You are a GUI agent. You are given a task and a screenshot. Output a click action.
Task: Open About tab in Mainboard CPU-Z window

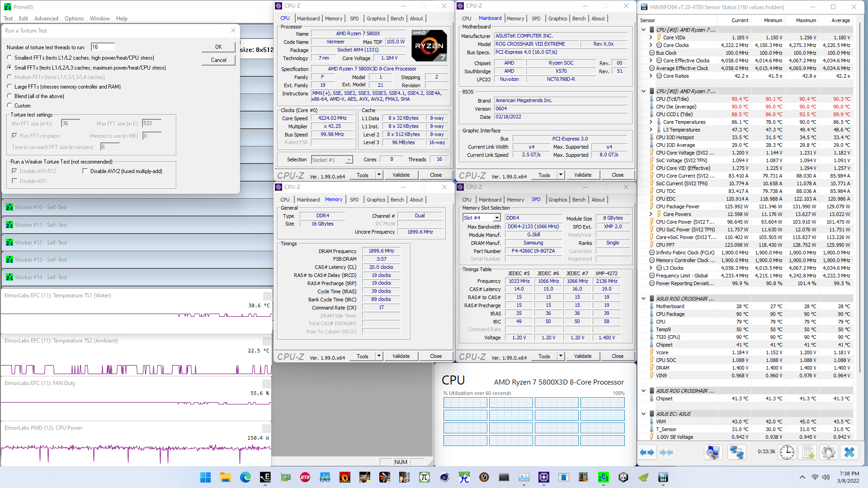coord(598,19)
